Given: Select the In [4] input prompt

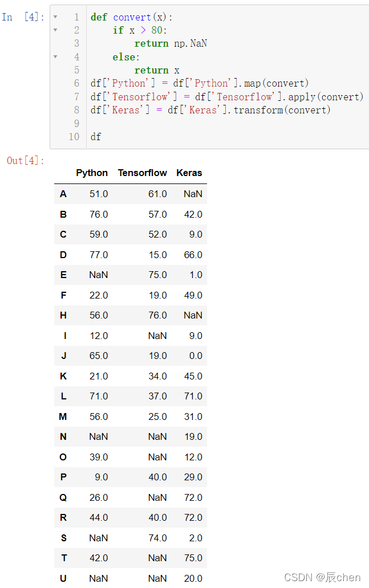Looking at the screenshot, I should [x=23, y=17].
